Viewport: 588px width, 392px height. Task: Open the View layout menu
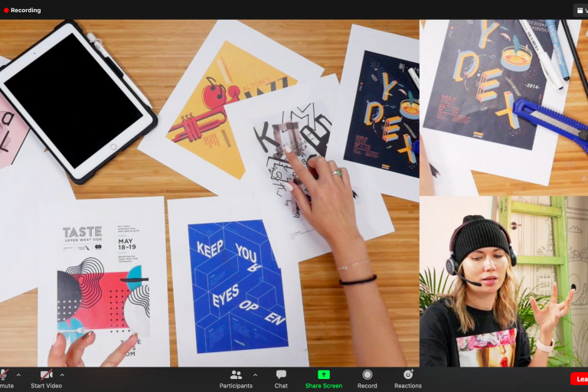tap(580, 10)
